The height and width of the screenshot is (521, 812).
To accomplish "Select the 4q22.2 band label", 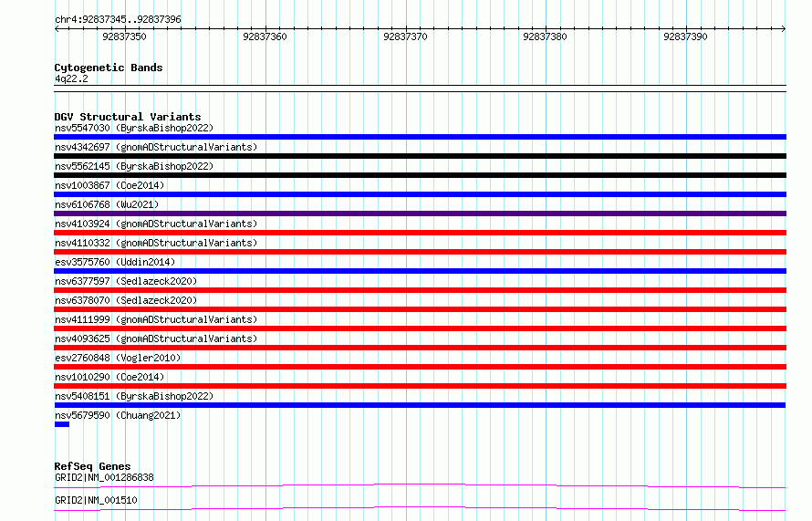I will coord(71,78).
